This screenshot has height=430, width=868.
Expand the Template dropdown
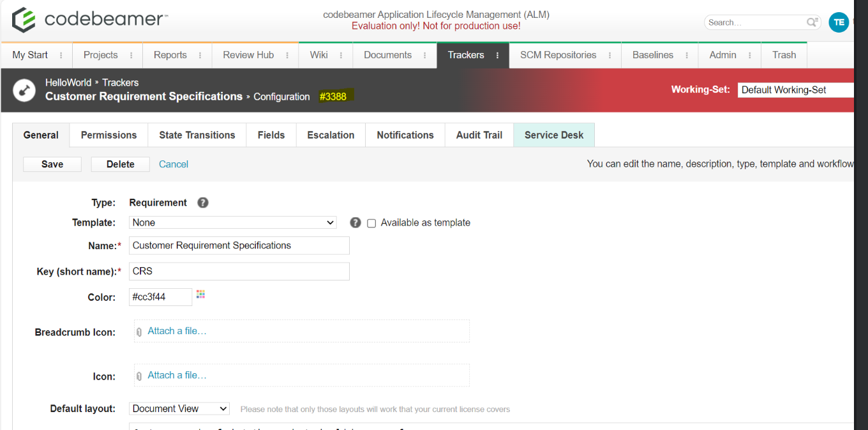coord(233,222)
